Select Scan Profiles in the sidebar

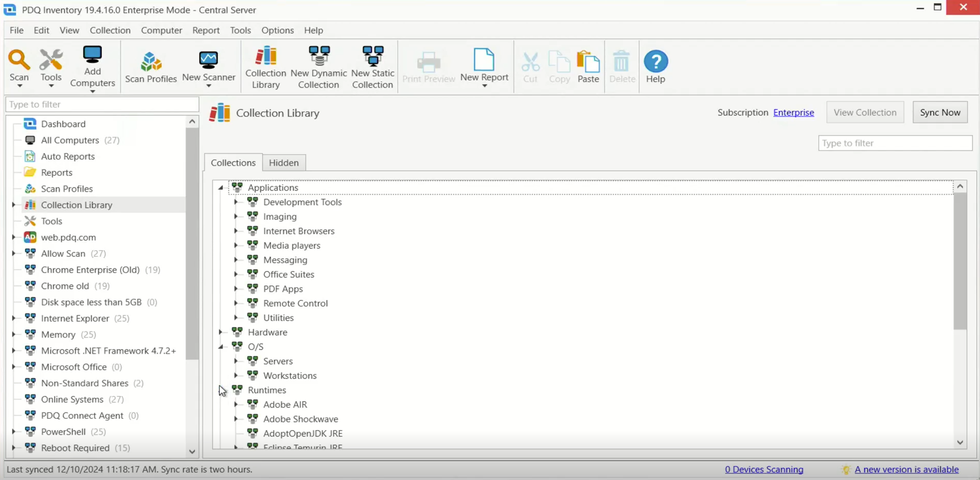pyautogui.click(x=67, y=189)
